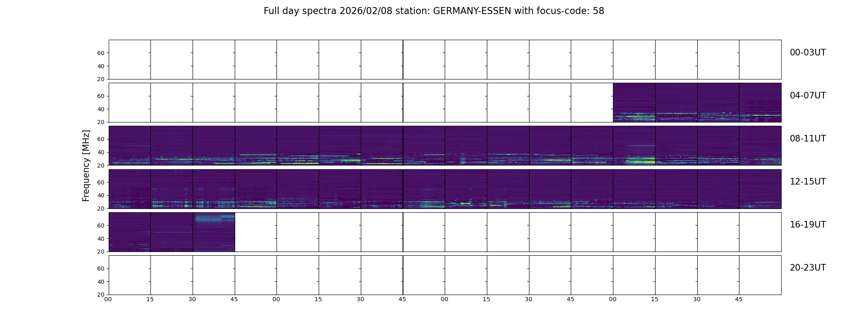This screenshot has height=331, width=868.
Task: Click the Frequency [MHz] axis label
Action: point(86,165)
